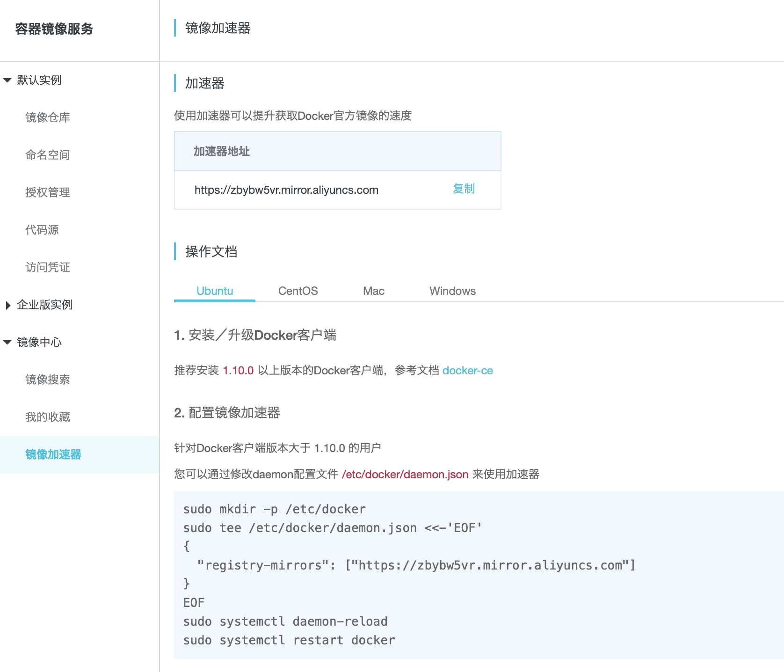Click the 'sudo mkdir -p /etc/docker' line
Viewport: 784px width, 672px height.
[275, 509]
